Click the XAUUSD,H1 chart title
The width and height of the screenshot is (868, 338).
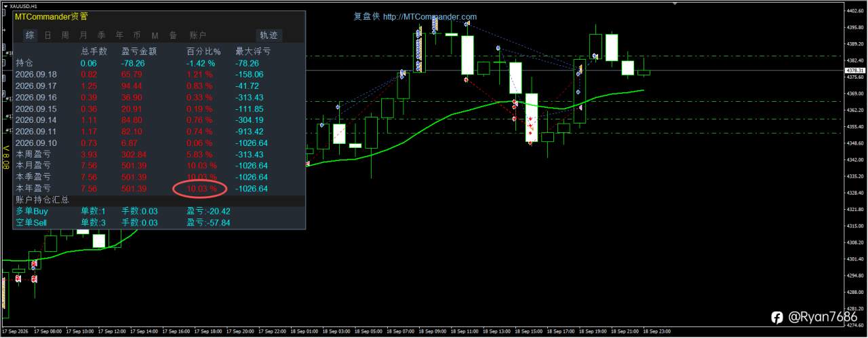(23, 5)
